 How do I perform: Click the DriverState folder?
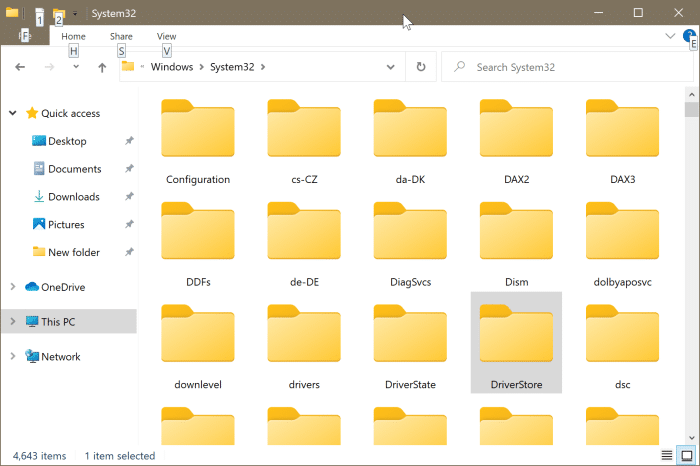(x=410, y=348)
